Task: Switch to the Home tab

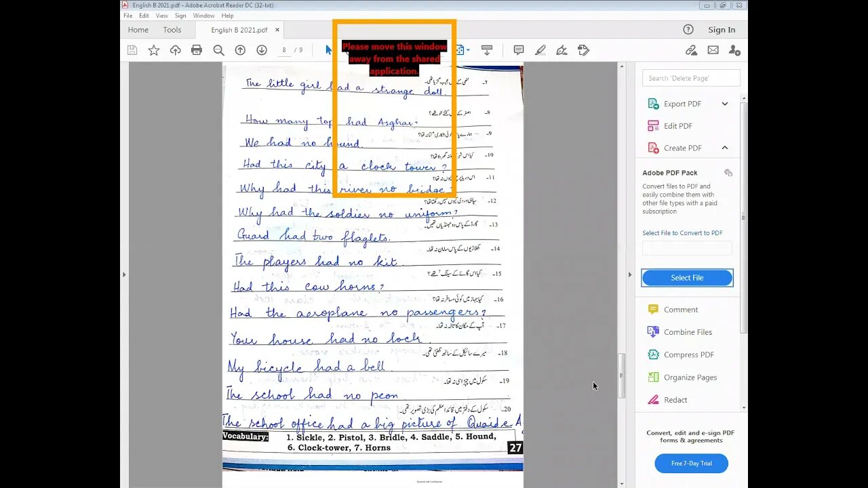Action: tap(138, 30)
